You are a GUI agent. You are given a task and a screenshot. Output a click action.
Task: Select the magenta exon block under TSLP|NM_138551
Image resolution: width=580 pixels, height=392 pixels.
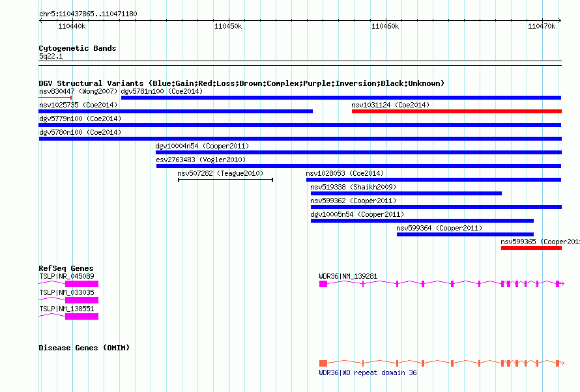pyautogui.click(x=81, y=316)
